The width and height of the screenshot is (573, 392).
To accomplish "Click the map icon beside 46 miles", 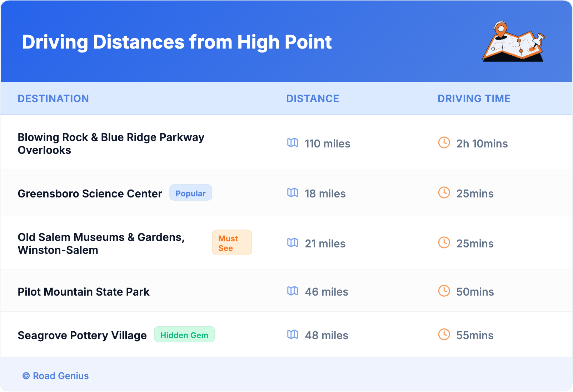I will tap(293, 291).
